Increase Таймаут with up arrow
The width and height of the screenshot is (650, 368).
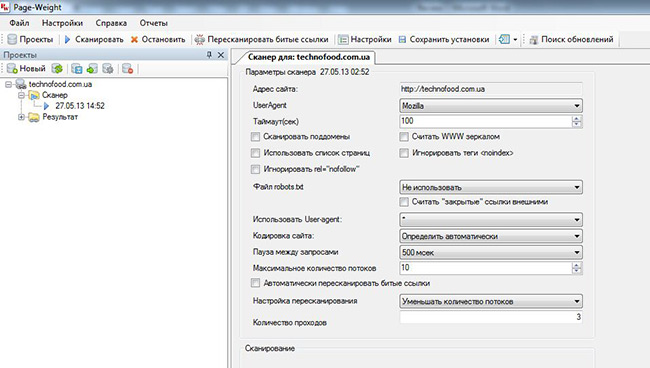pyautogui.click(x=577, y=118)
